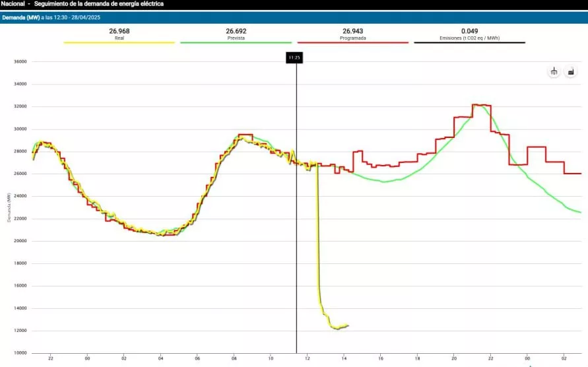588x367 pixels.
Task: Click the Nacional title in the top bar
Action: [x=13, y=4]
